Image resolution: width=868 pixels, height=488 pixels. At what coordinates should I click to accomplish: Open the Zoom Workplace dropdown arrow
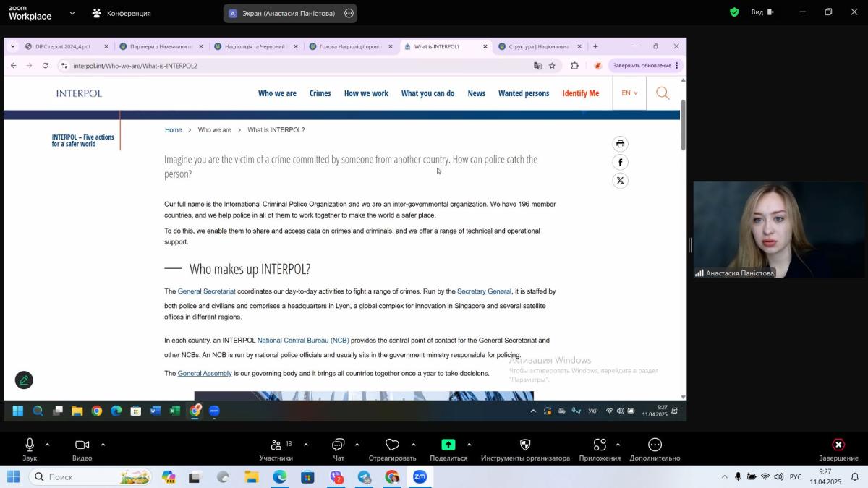tap(72, 13)
